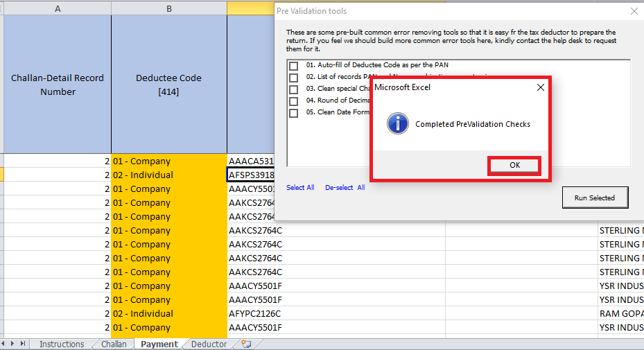Screen dimensions: 644x350
Task: Close the Microsoft Excel message box
Action: 540,87
